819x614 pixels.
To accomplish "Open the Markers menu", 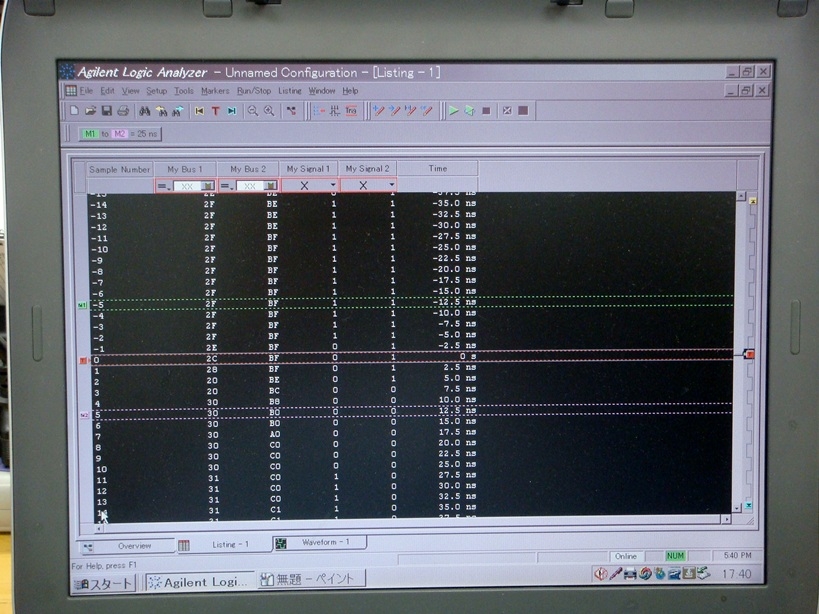I will click(215, 91).
